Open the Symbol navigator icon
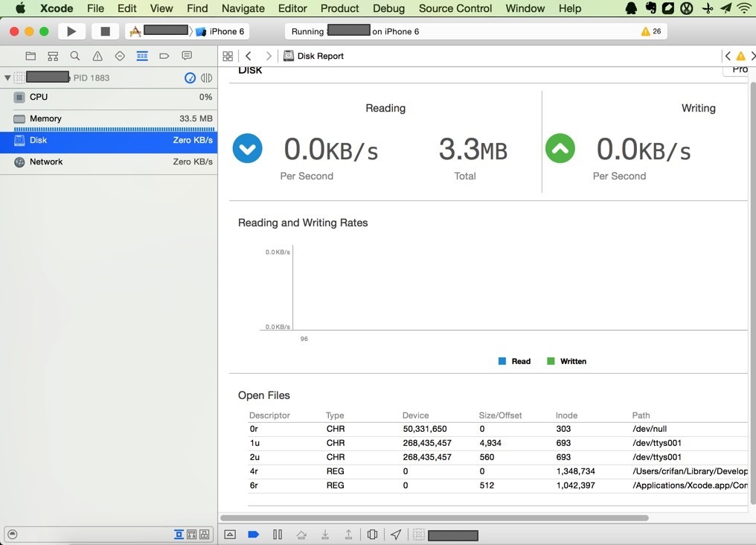The height and width of the screenshot is (545, 756). pyautogui.click(x=53, y=56)
